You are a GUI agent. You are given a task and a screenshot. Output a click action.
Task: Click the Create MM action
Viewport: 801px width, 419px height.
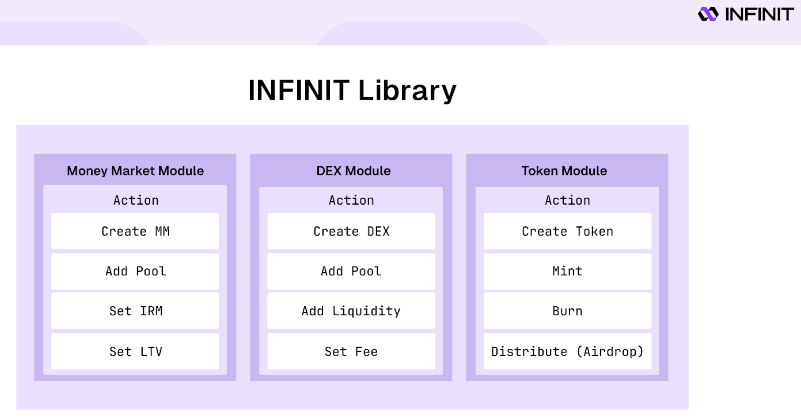135,231
